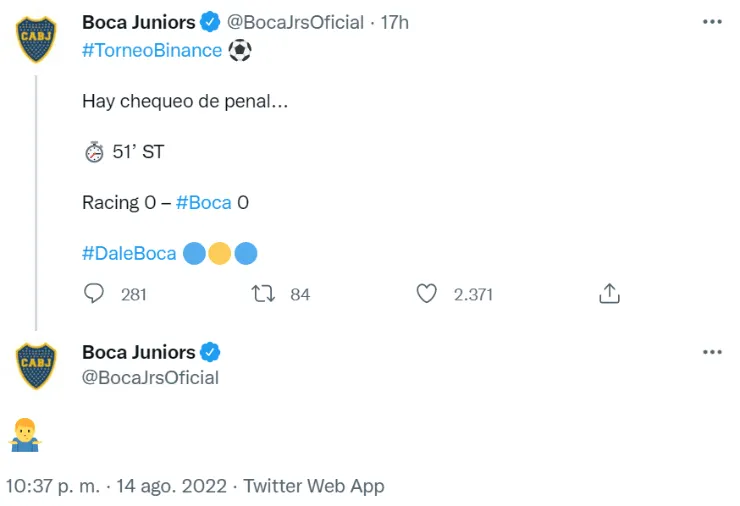
Task: Open the more options menu on second tweet
Action: pyautogui.click(x=712, y=352)
